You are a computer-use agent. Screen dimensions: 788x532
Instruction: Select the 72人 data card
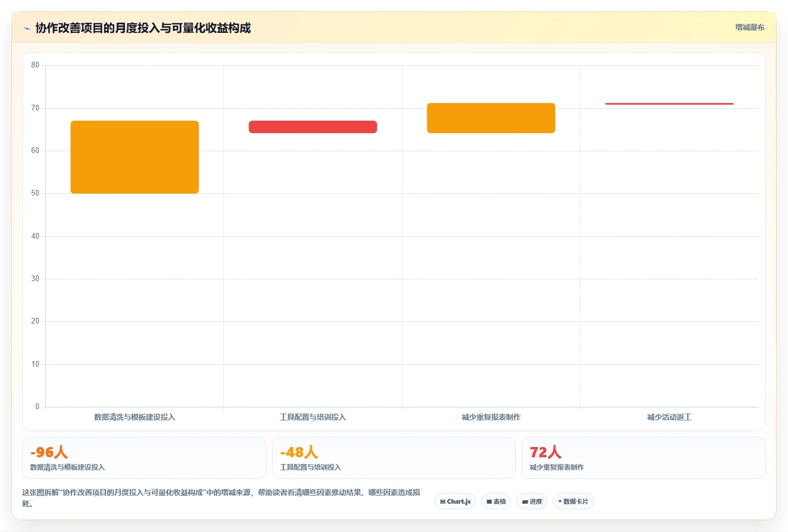643,458
